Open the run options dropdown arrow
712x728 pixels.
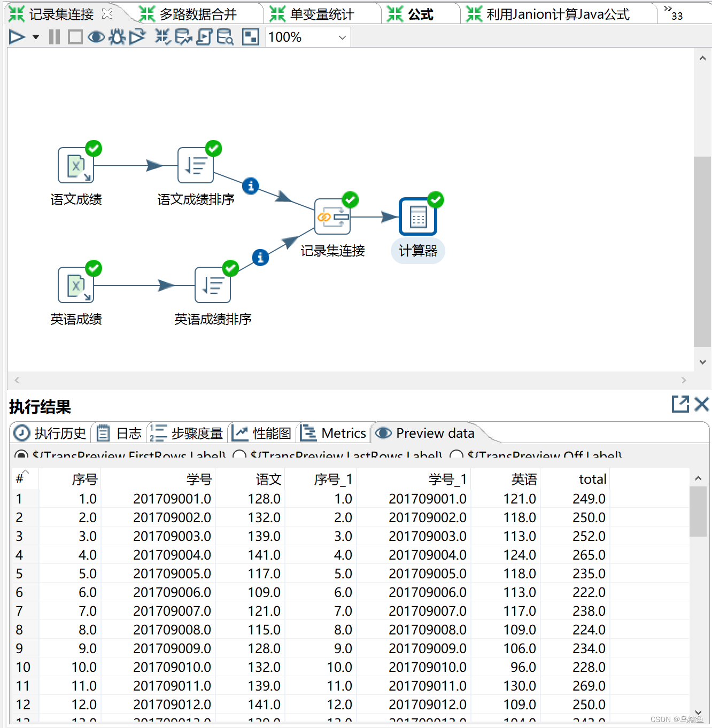point(34,37)
